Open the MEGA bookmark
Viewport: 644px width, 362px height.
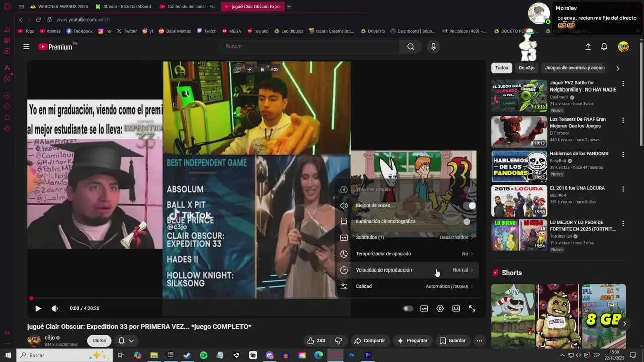coord(231,31)
